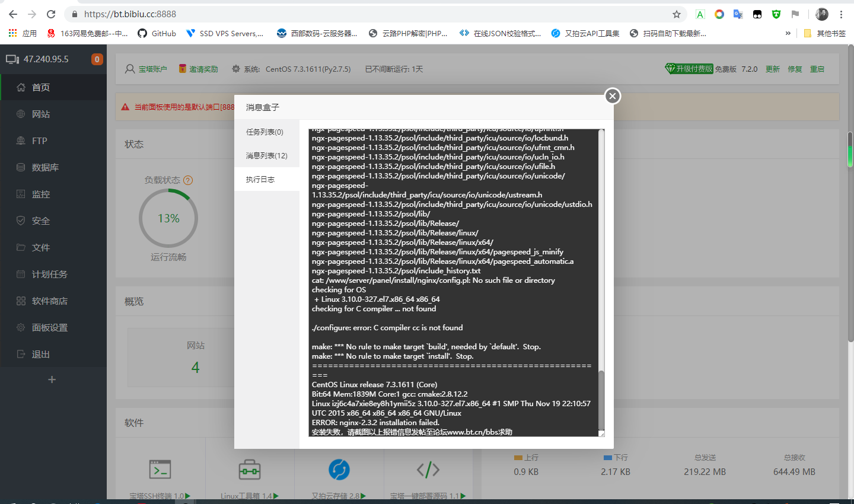
Task: Go to 首页 in the sidebar
Action: click(x=53, y=88)
